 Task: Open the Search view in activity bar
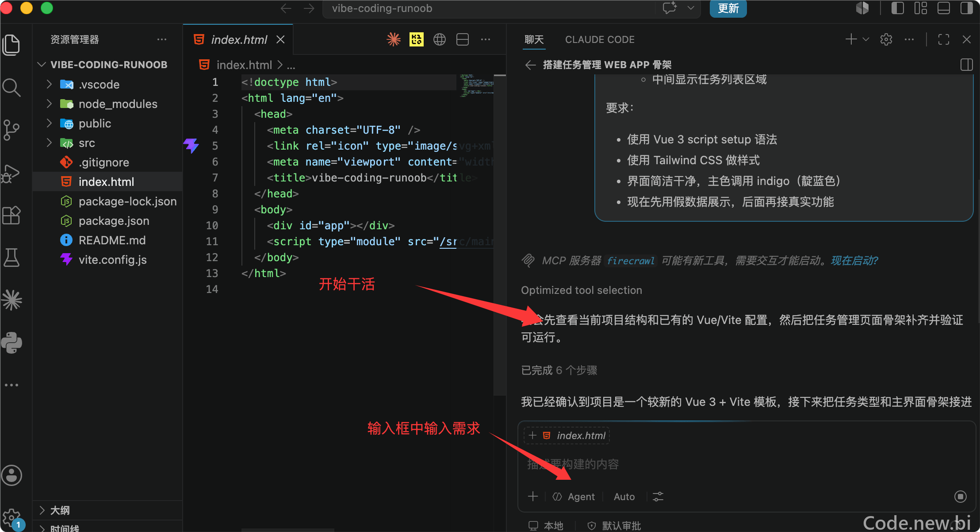coord(11,88)
